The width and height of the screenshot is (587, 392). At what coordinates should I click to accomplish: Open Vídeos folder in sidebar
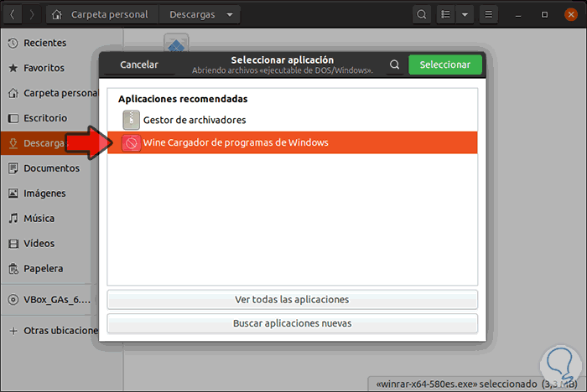point(49,244)
